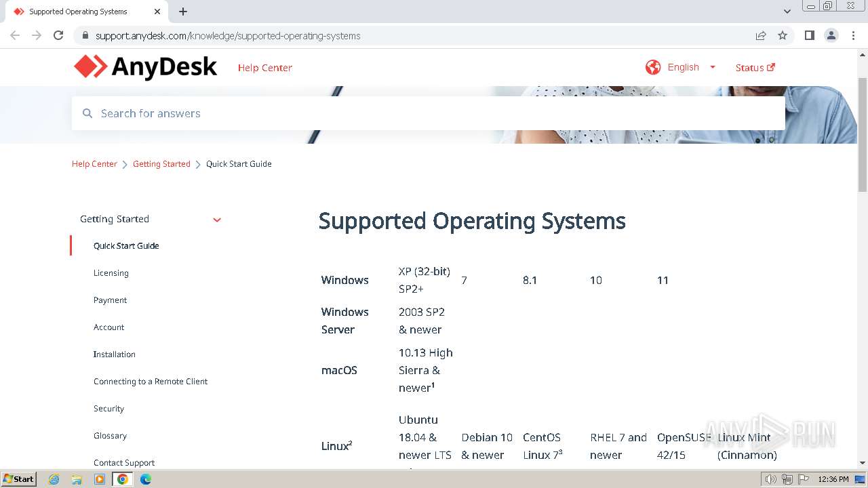Click the Help Center breadcrumb
This screenshot has height=488, width=868.
click(94, 164)
